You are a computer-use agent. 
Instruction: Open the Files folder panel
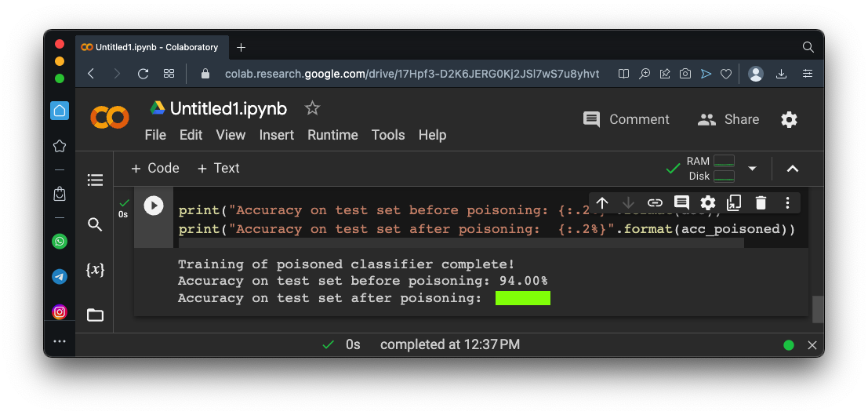[95, 315]
